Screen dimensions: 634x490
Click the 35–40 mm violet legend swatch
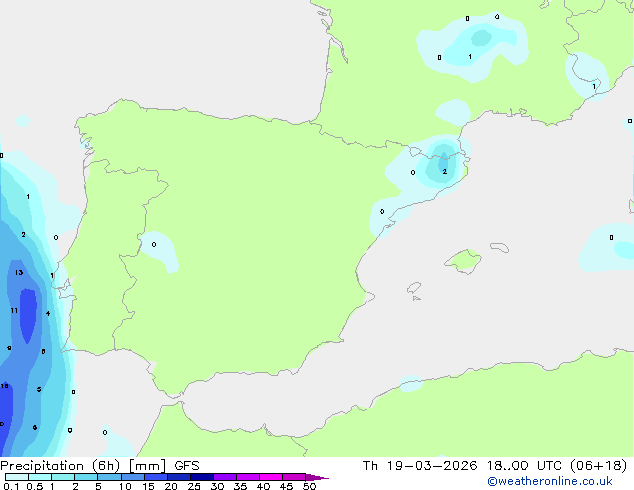[x=248, y=477]
